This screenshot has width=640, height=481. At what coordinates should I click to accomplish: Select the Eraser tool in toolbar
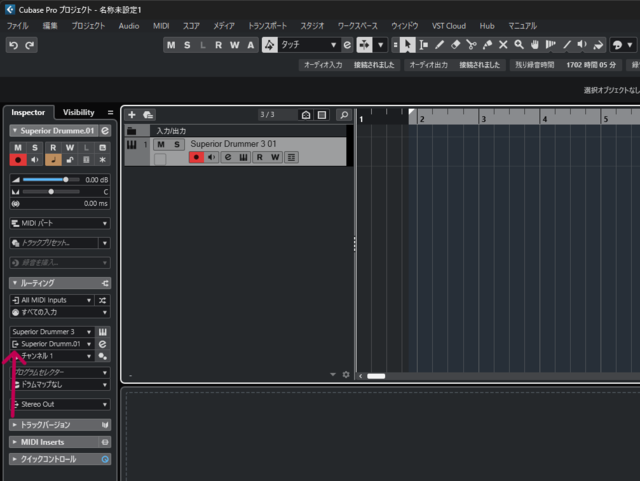pyautogui.click(x=455, y=45)
